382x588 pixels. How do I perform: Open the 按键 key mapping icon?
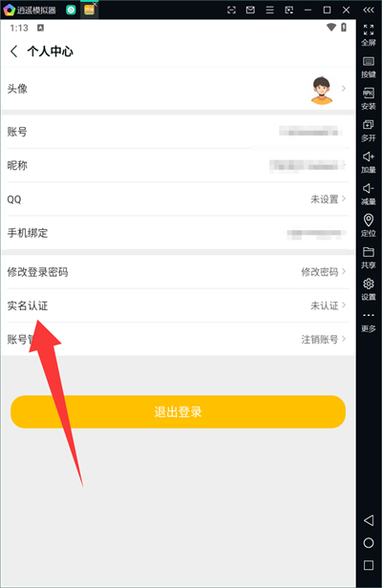368,67
